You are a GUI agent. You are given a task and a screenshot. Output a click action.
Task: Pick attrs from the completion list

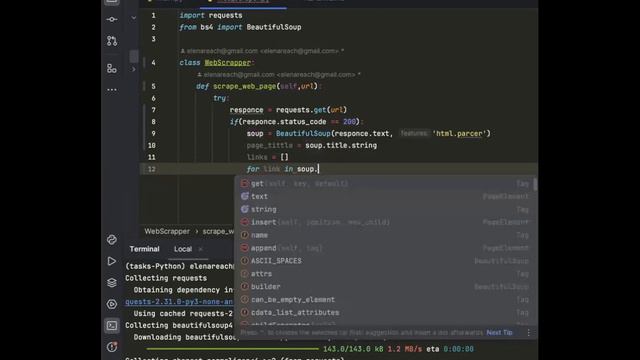click(x=385, y=274)
